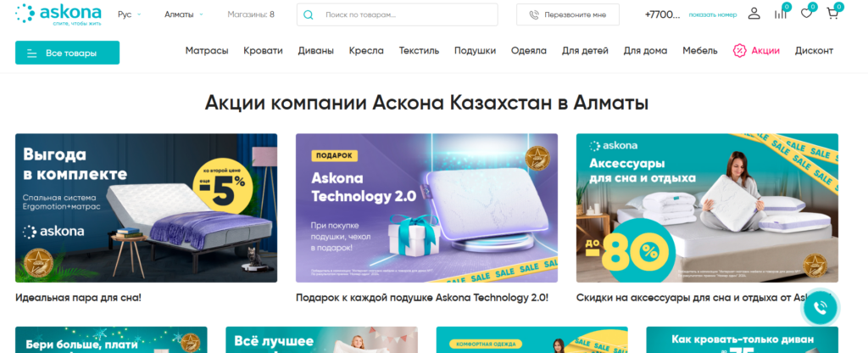Viewport: 868px width, 353px height.
Task: Click the percent badge icon next to Акции
Action: point(739,50)
